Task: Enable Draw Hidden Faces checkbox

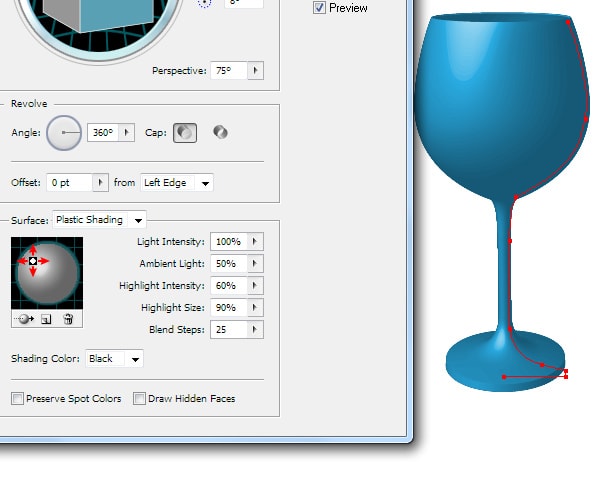Action: coord(139,398)
